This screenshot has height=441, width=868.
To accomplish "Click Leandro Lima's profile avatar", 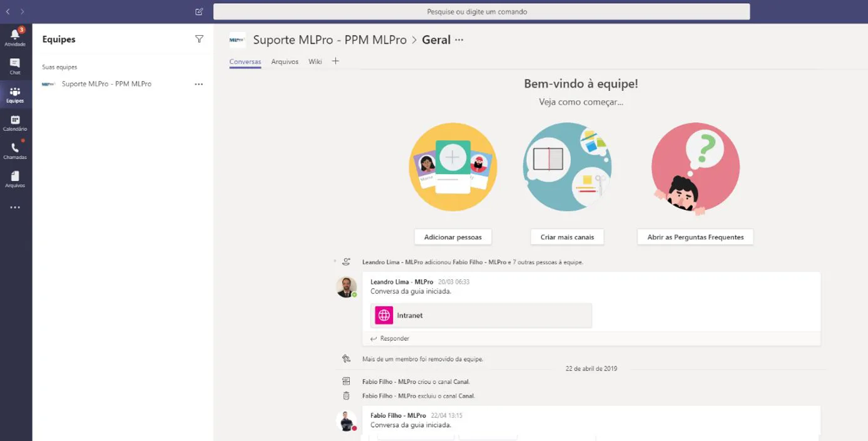I will (x=346, y=287).
